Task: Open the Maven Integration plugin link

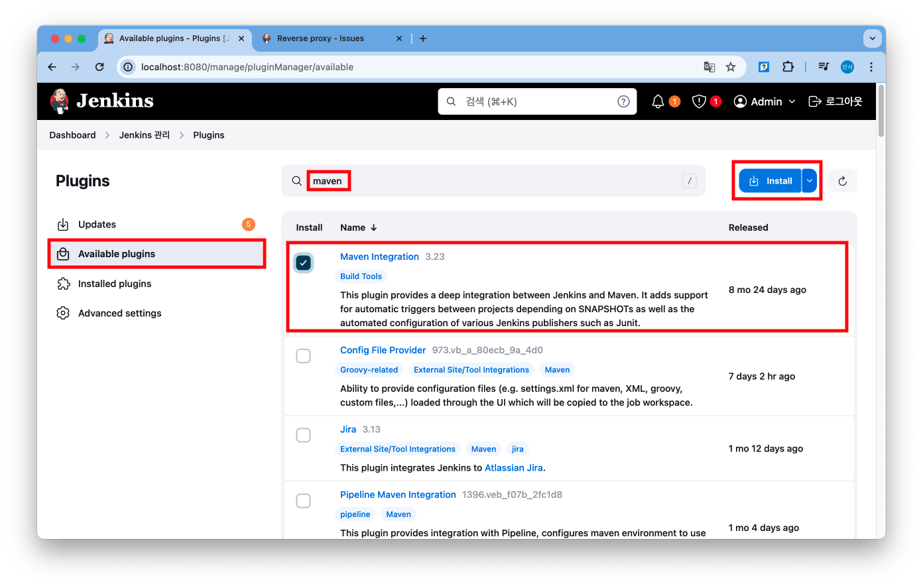Action: [x=379, y=257]
